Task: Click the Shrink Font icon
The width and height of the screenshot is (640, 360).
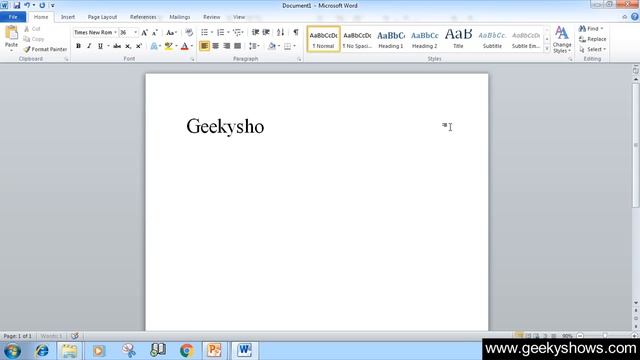Action: pyautogui.click(x=155, y=33)
